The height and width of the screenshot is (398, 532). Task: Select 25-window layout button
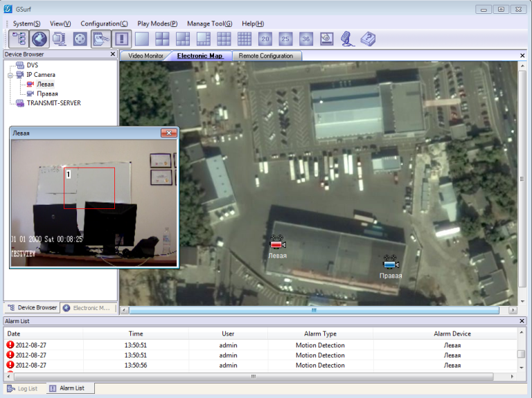(x=285, y=39)
